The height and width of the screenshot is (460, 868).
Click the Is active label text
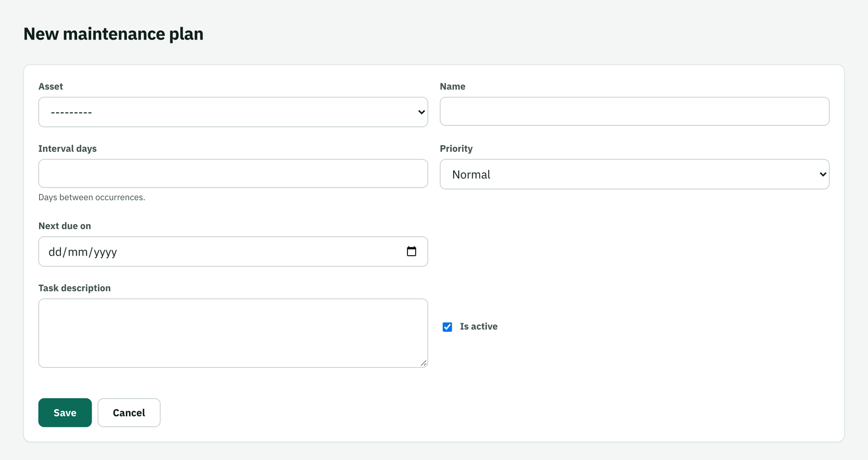478,326
